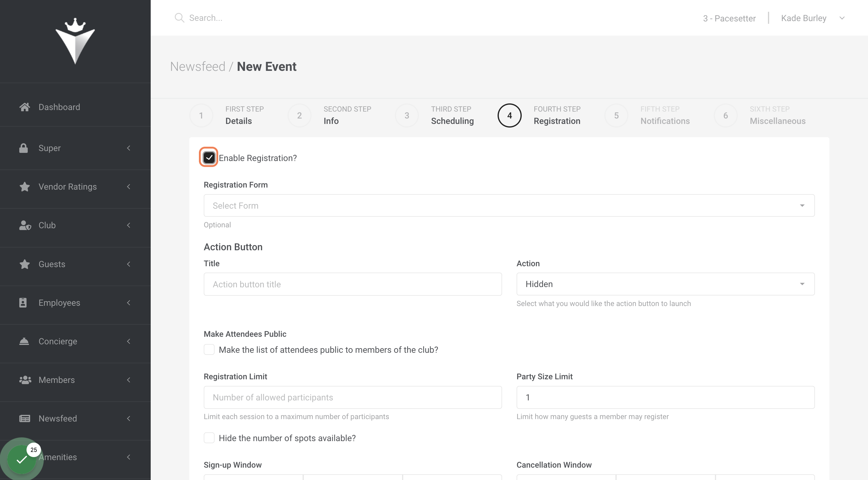Expand the Employees menu chevron
Image resolution: width=868 pixels, height=480 pixels.
point(129,302)
